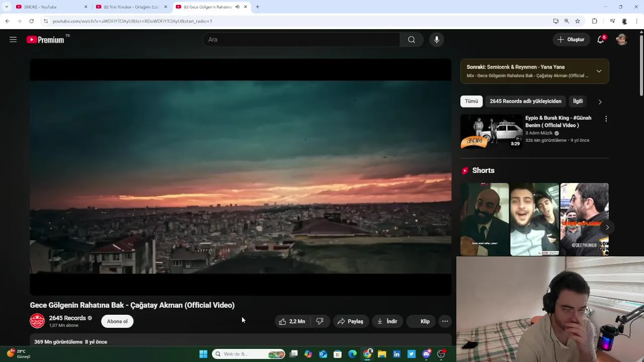Open the account avatar menu
Screen dimensions: 644x362
point(622,40)
